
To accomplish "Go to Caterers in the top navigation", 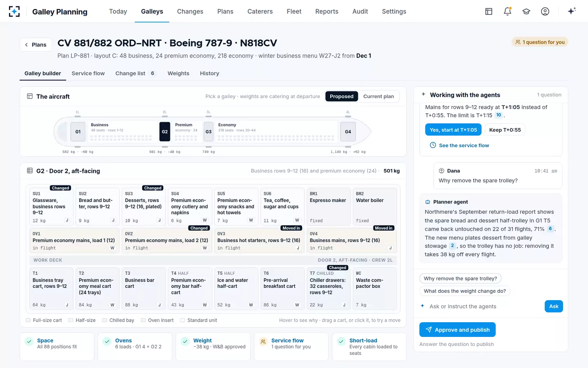I will [260, 11].
